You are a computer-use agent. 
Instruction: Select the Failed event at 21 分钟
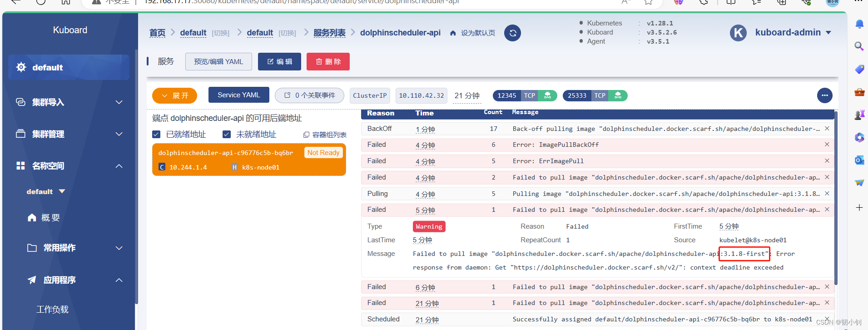tap(597, 303)
